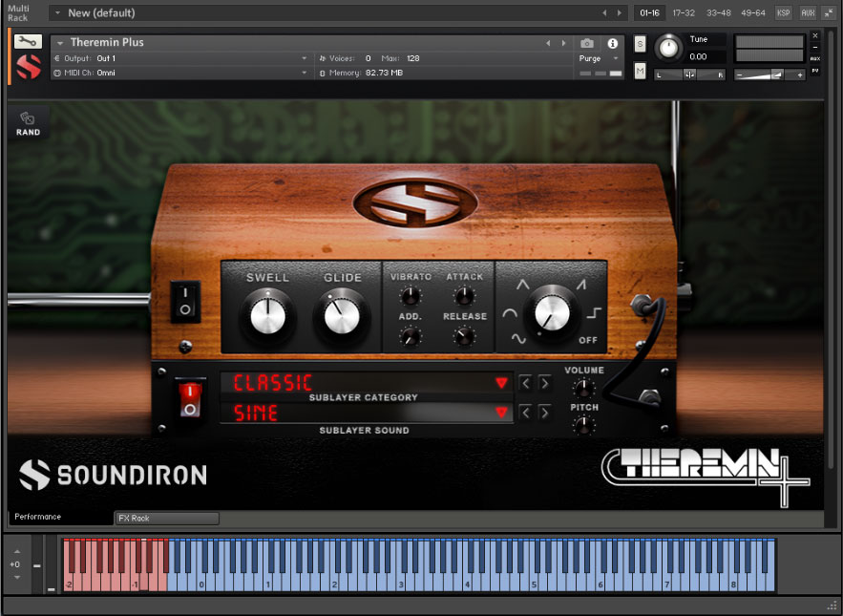Click the rack minimize view icon

tap(829, 13)
